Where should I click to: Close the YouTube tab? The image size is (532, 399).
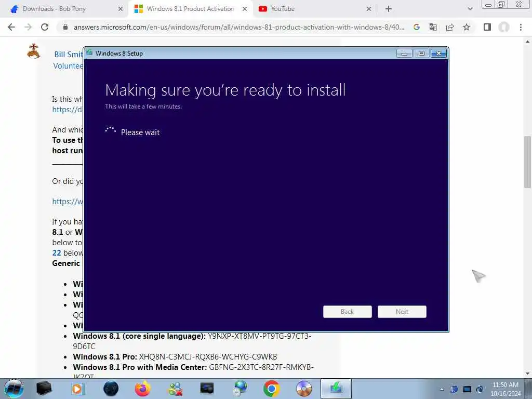[369, 9]
